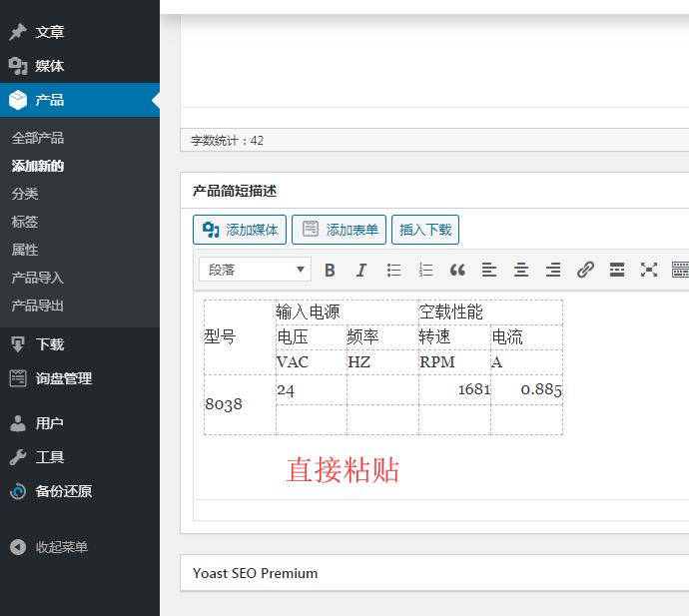Insert or edit link
689x616 pixels.
point(585,270)
